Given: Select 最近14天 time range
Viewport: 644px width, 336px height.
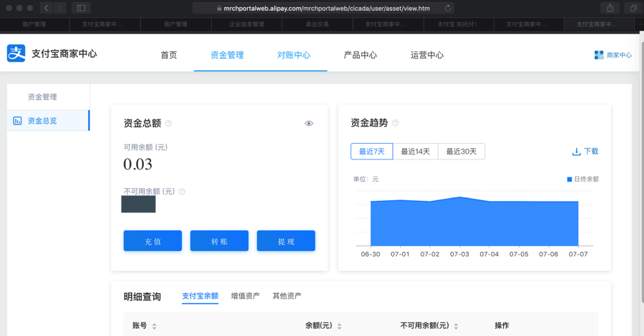Looking at the screenshot, I should (415, 152).
